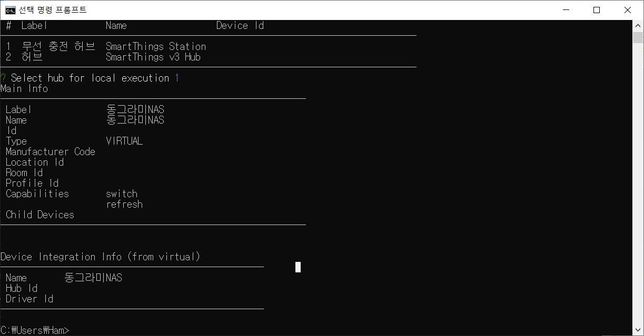Maximize the command prompt window
The width and height of the screenshot is (644, 336).
597,10
